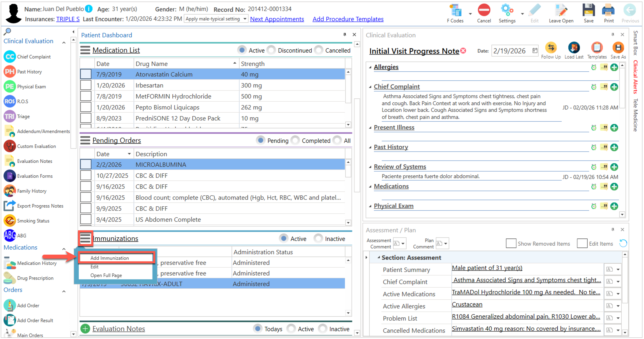Collapse the Chief Complaint section triangle
Image resolution: width=644 pixels, height=339 pixels.
370,87
